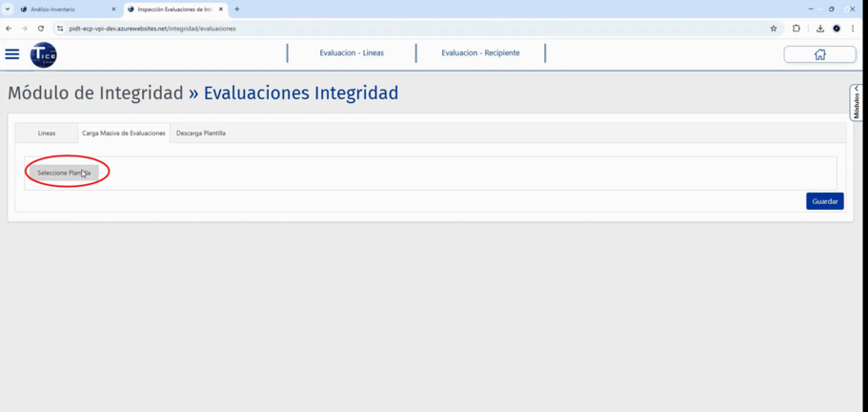868x412 pixels.
Task: Open the tab search dropdown arrow
Action: (8, 10)
